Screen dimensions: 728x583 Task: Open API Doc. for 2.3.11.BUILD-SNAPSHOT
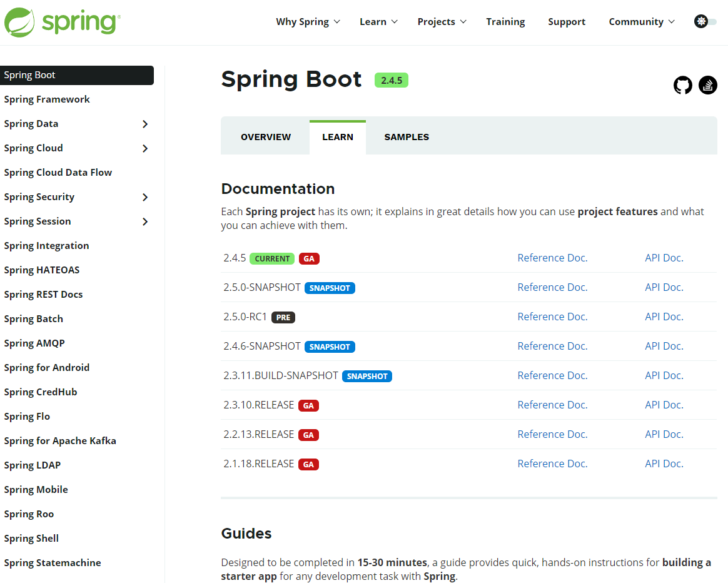click(x=664, y=375)
